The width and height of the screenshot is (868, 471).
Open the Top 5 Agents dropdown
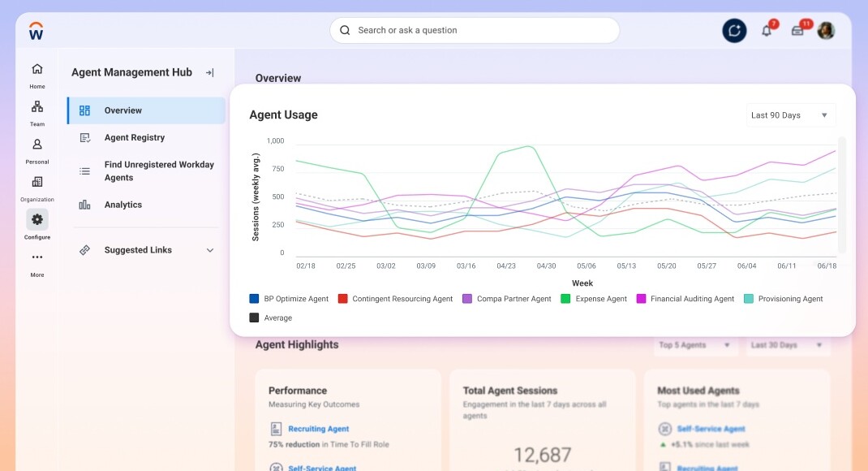coord(694,345)
